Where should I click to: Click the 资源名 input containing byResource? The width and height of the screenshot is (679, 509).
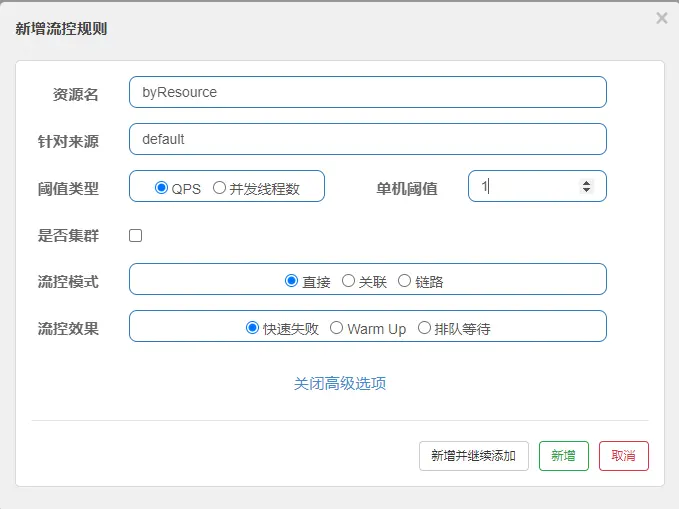[368, 92]
